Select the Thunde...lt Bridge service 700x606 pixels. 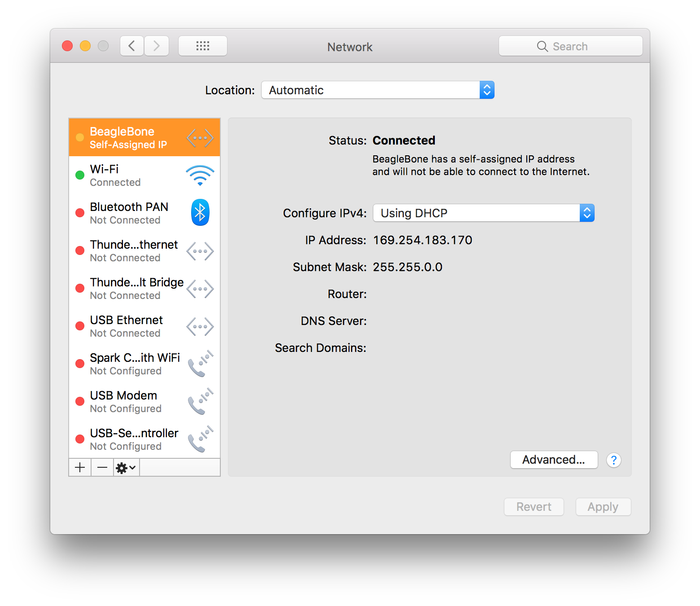[144, 288]
